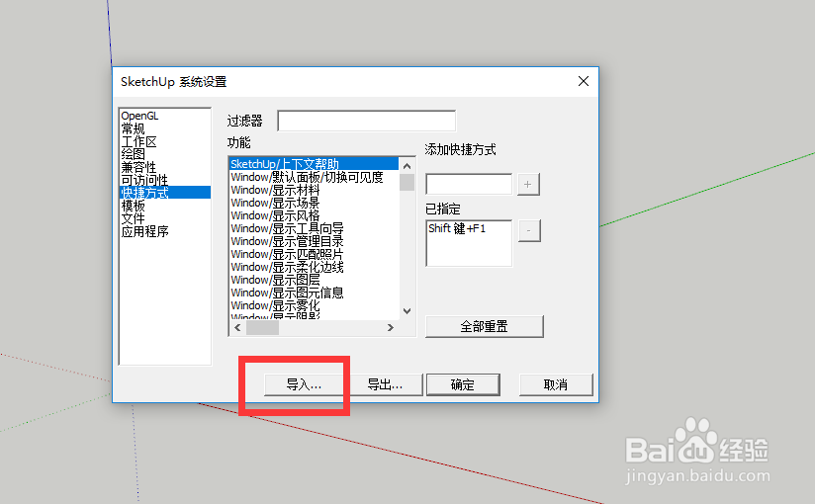Select Window/显示风格 function
Viewport: 815px width, 504px height.
pos(314,215)
